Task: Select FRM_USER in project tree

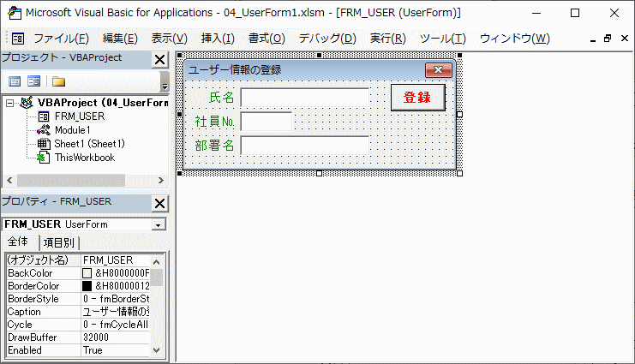Action: click(80, 116)
